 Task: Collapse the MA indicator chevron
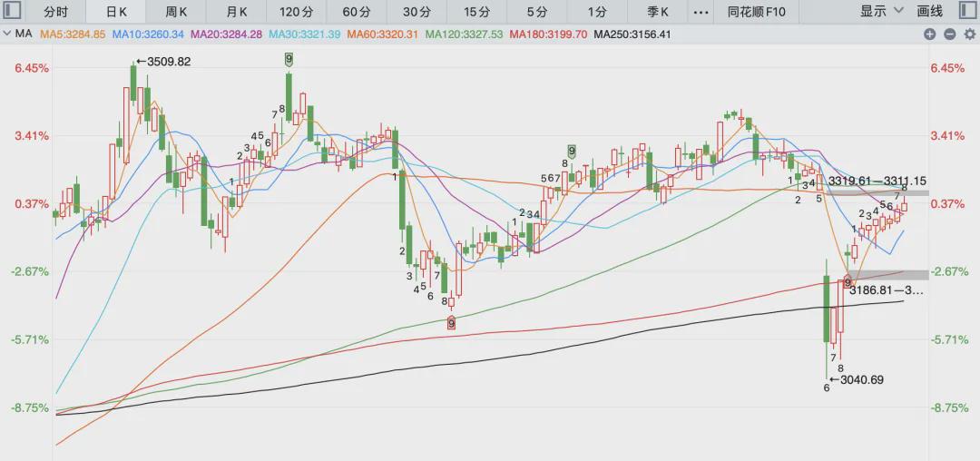[x=7, y=34]
